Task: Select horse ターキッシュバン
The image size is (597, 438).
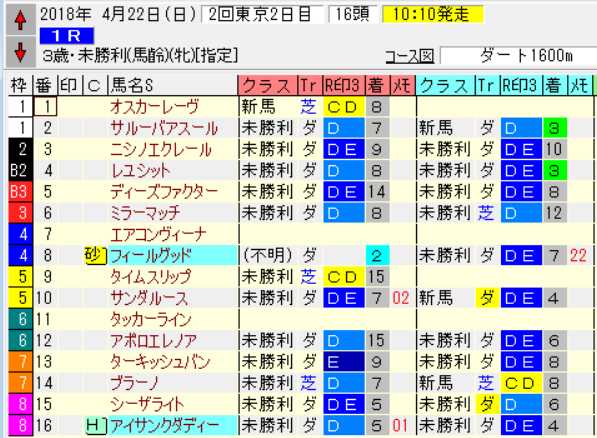Action: [160, 362]
